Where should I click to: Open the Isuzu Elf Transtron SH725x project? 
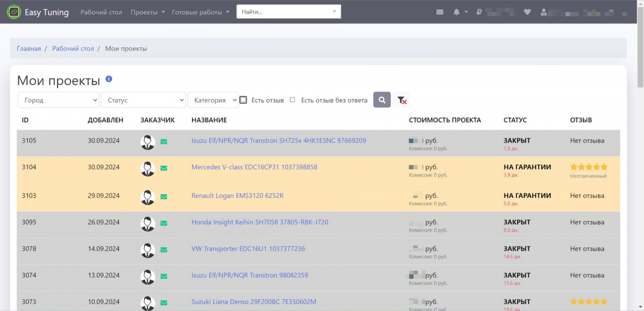279,141
